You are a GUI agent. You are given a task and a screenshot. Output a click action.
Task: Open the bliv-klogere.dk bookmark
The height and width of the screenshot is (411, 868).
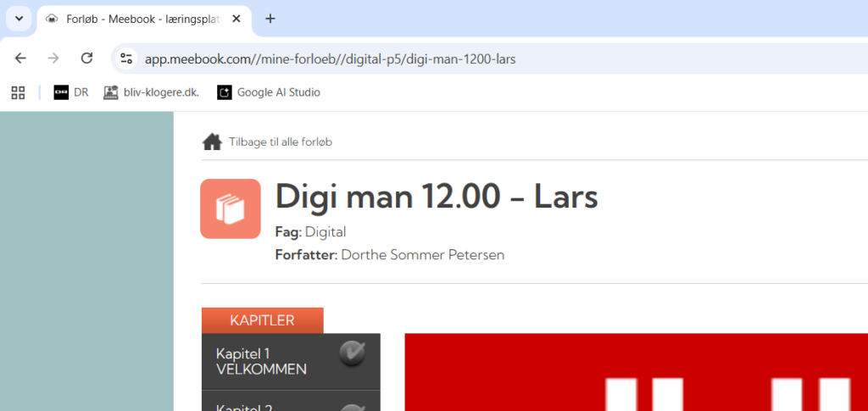151,92
